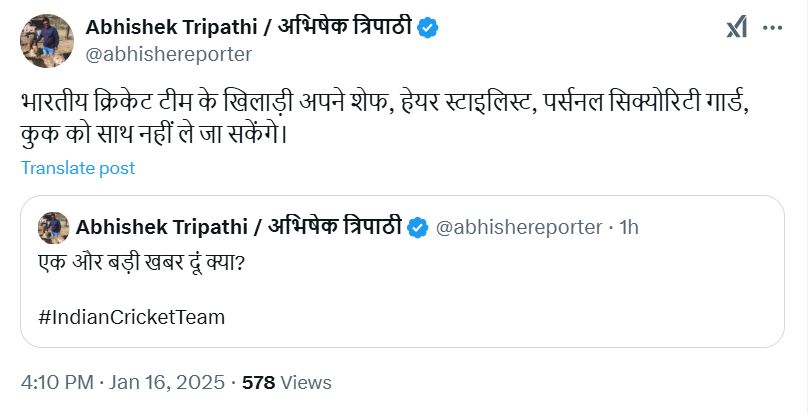Open the small avatar in the quoted post

point(53,228)
